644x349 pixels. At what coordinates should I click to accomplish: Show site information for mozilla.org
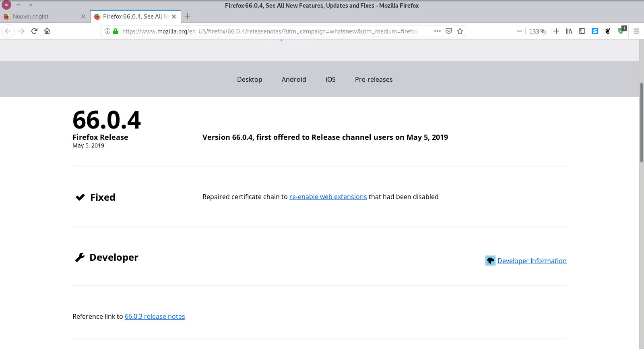(107, 31)
